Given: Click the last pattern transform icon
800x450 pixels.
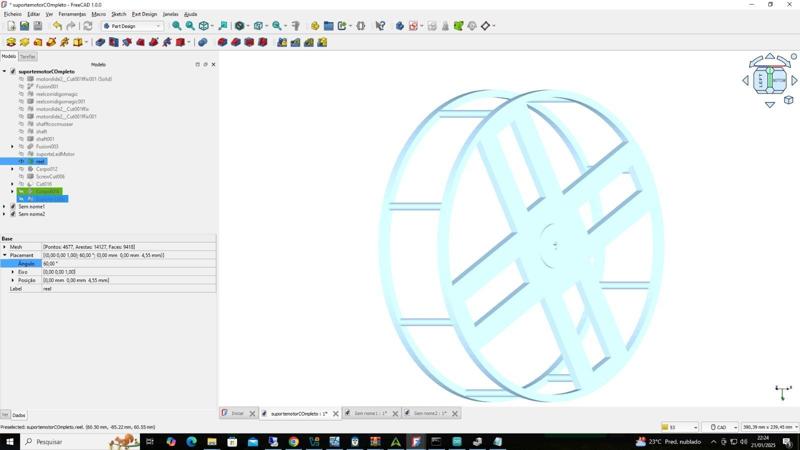Looking at the screenshot, I should coord(322,42).
